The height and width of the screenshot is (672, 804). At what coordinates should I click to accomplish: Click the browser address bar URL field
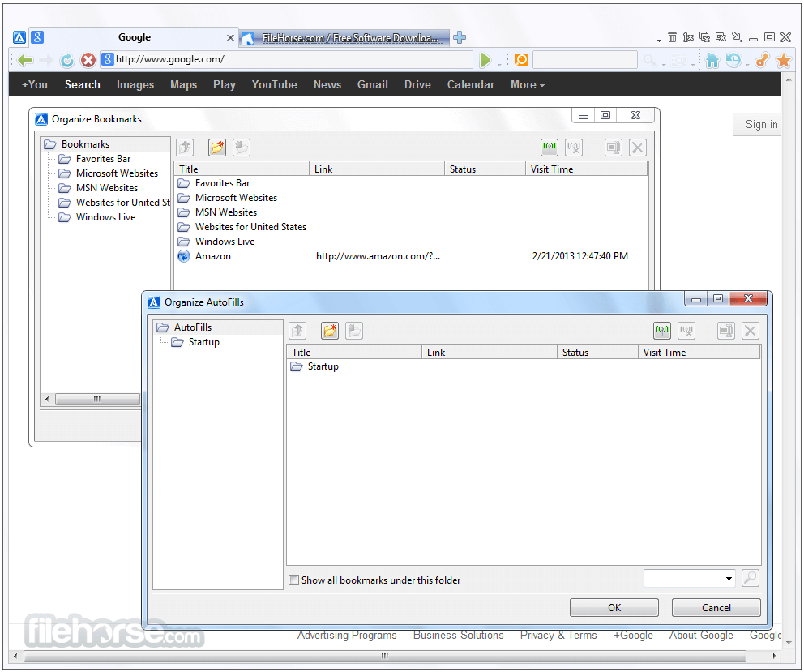coord(292,59)
